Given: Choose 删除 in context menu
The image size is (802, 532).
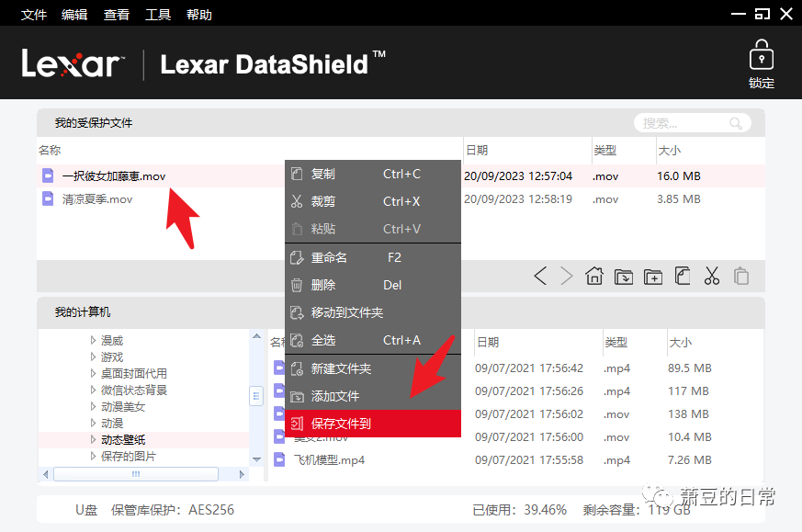Looking at the screenshot, I should [373, 285].
